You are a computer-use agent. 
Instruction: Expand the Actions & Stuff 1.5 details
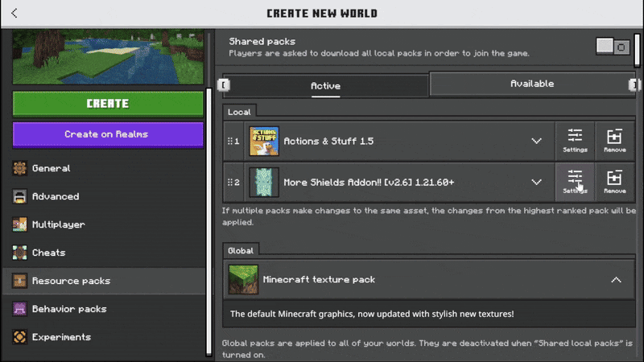click(x=536, y=141)
